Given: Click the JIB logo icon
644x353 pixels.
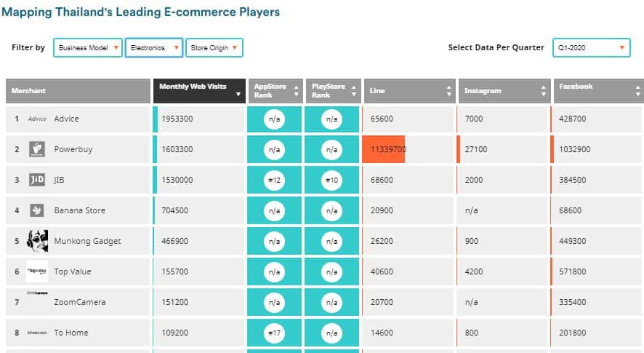Looking at the screenshot, I should (37, 180).
